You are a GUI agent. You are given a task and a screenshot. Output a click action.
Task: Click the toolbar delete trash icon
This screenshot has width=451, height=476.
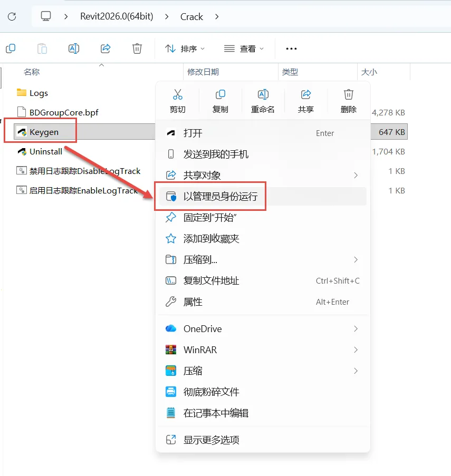coord(137,48)
